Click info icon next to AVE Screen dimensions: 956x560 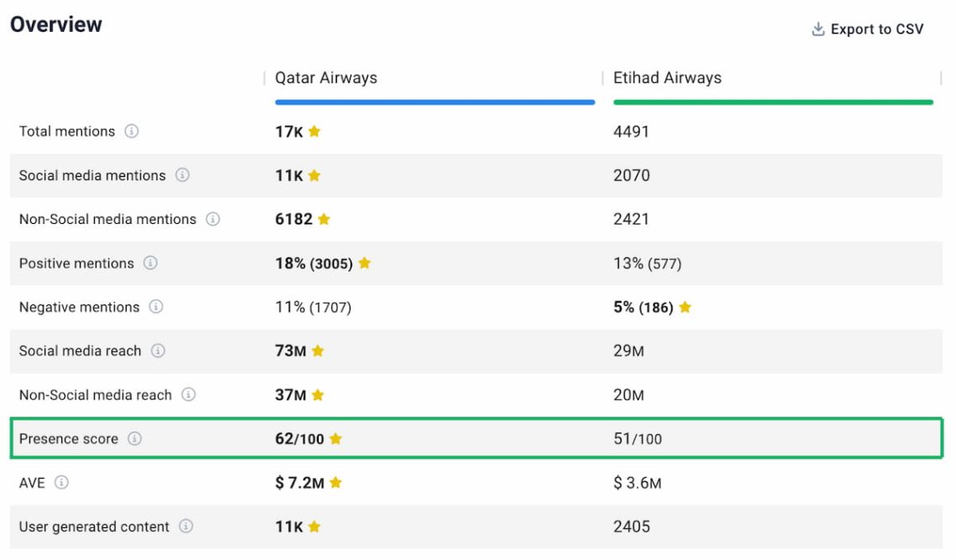pos(61,483)
